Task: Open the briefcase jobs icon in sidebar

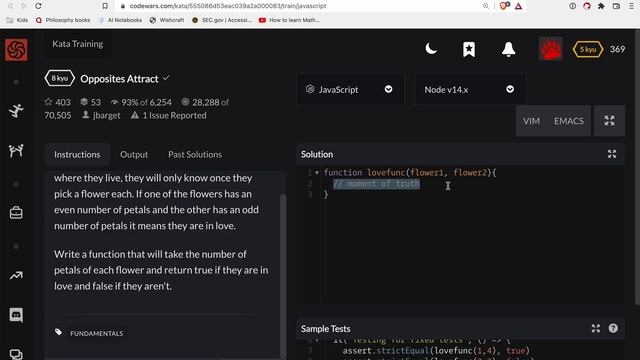Action: [x=16, y=213]
